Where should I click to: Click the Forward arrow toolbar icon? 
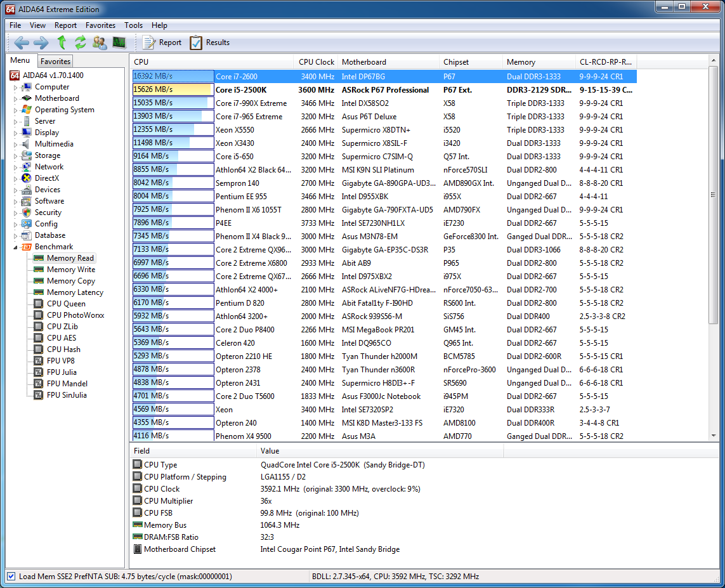(x=41, y=42)
